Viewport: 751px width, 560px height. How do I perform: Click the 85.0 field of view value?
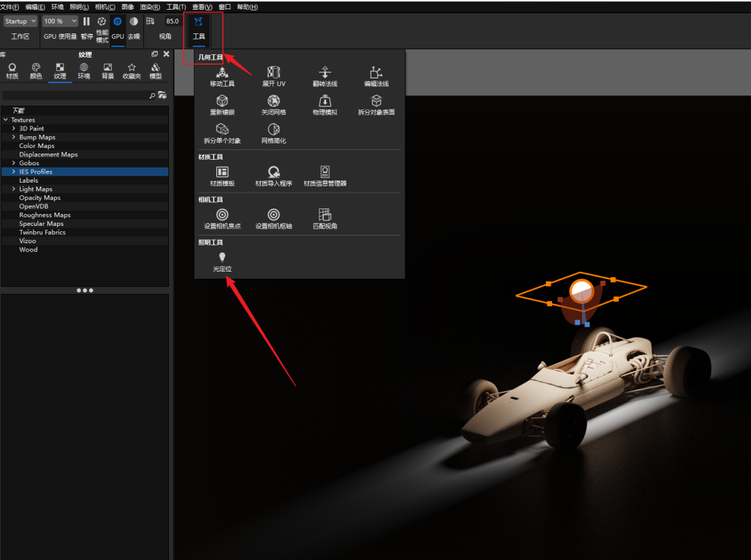click(172, 21)
